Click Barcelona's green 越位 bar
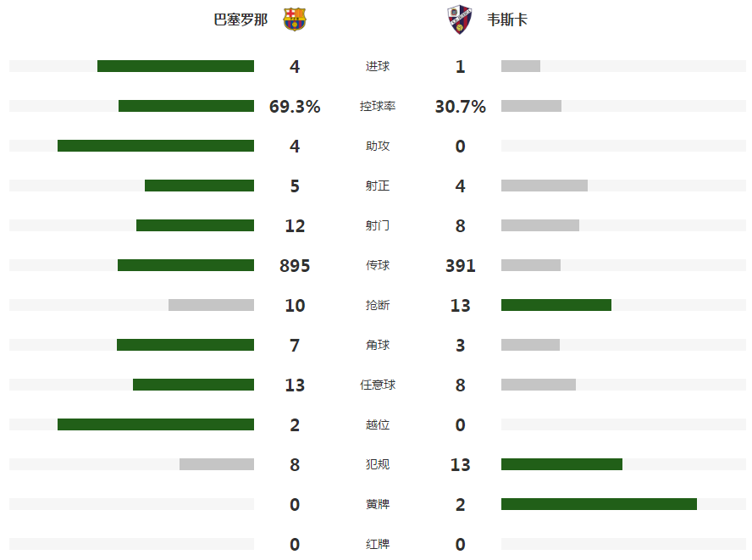752x560 pixels. (156, 424)
